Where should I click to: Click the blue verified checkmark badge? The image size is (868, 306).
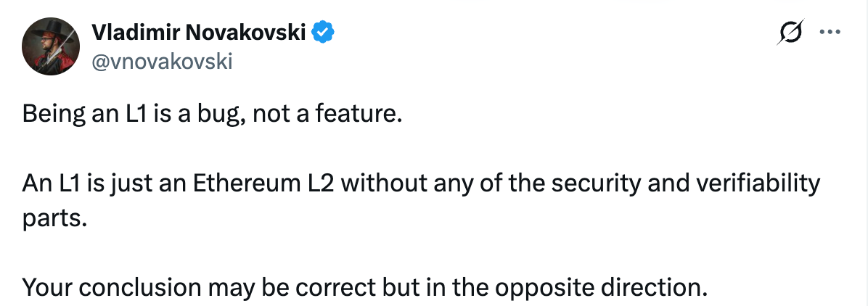click(323, 33)
